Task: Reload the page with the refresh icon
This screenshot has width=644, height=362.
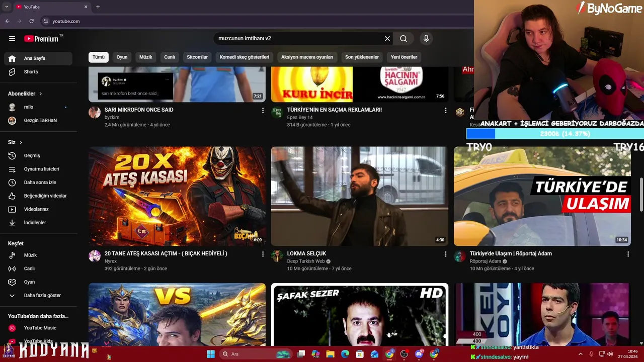Action: point(31,21)
